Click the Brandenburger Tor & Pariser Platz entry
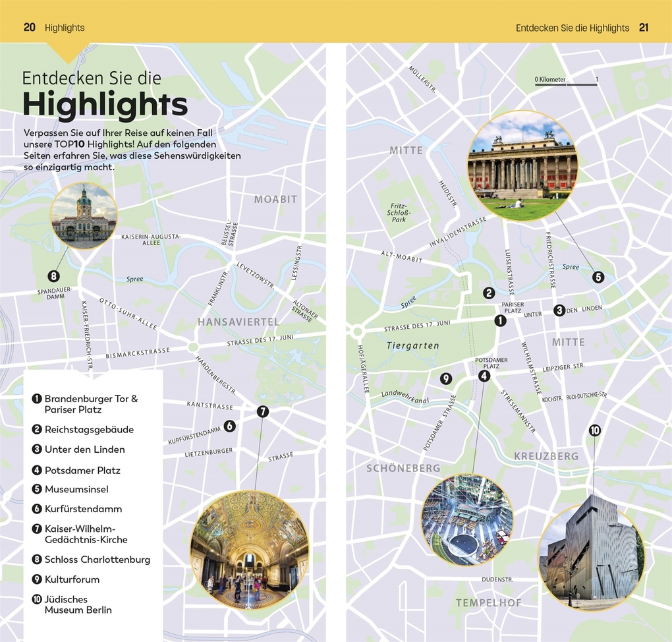Image resolution: width=672 pixels, height=642 pixels. (90, 404)
